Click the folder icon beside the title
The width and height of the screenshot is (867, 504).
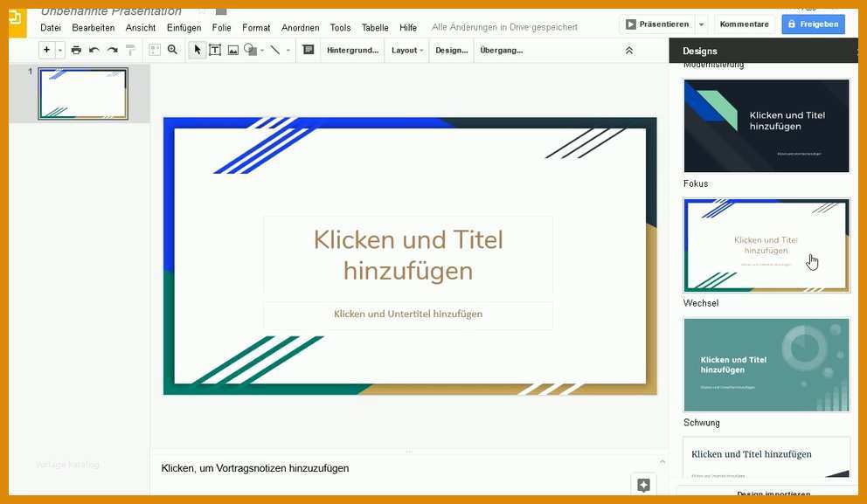221,11
